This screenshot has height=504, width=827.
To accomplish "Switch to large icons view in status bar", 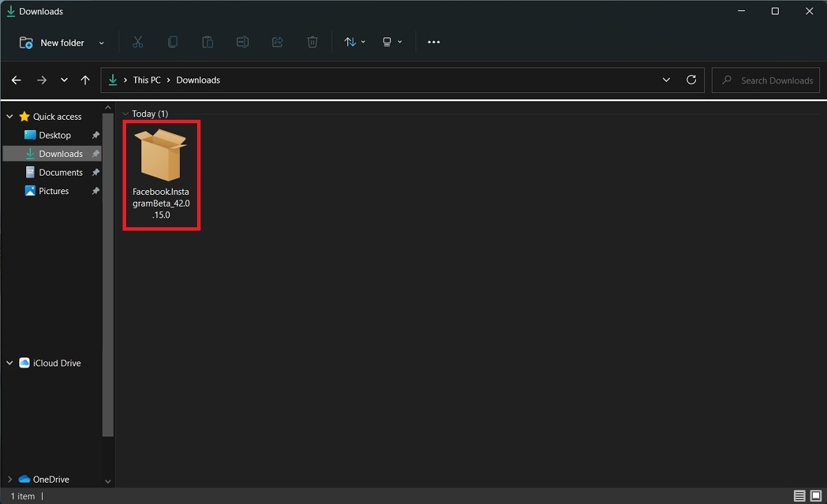I will pos(815,496).
